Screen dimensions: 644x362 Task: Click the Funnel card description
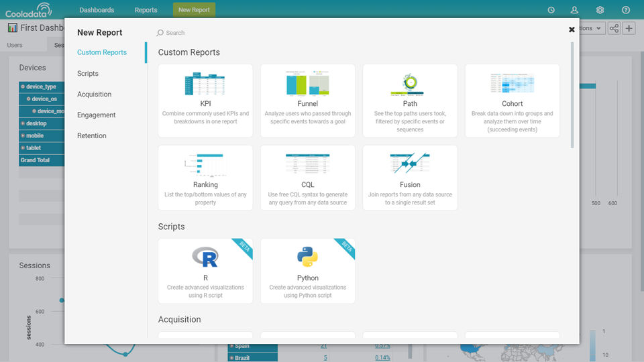[308, 117]
